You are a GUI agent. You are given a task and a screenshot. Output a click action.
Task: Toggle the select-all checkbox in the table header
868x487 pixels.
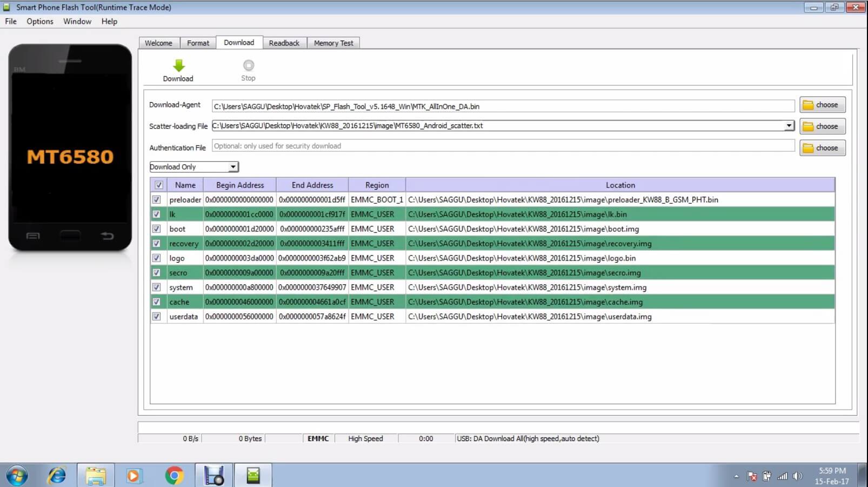point(159,184)
